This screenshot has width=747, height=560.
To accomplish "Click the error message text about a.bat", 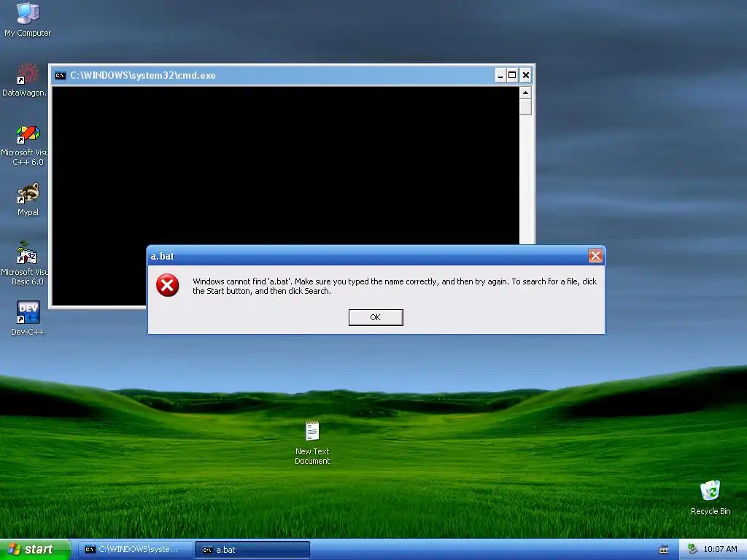I will (x=395, y=286).
